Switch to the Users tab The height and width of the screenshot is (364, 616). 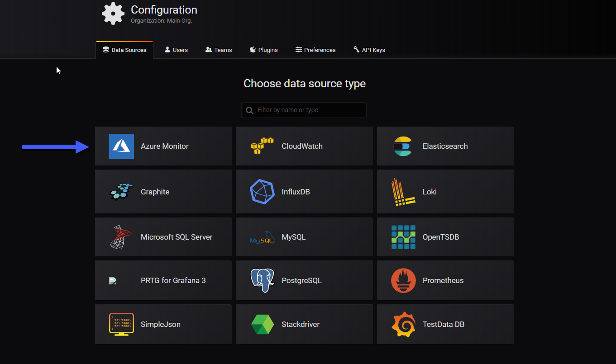tap(176, 50)
